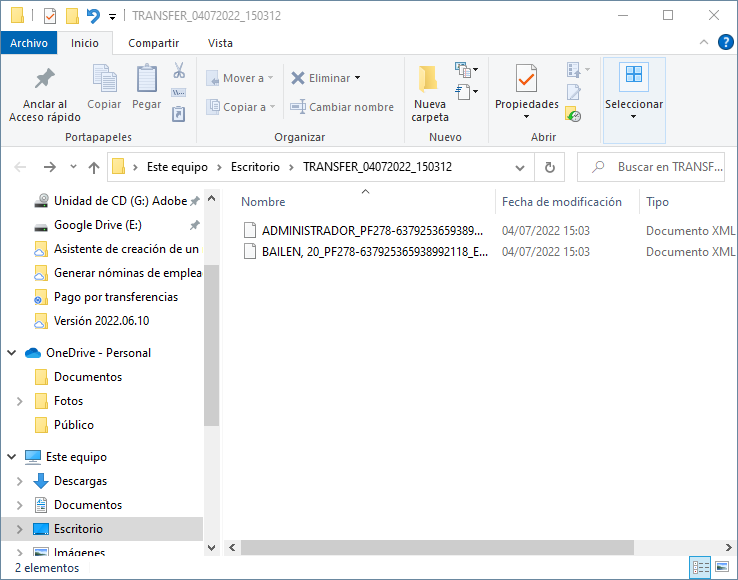Click the Historial icon in Abrir group

(574, 114)
